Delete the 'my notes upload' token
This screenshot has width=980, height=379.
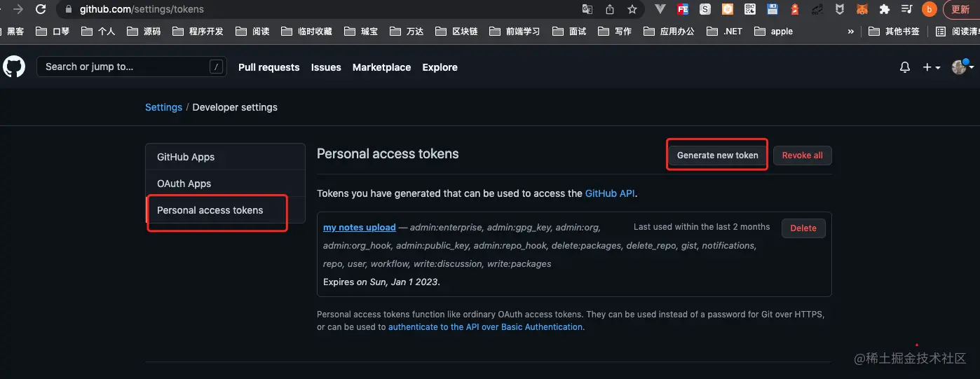coord(803,228)
